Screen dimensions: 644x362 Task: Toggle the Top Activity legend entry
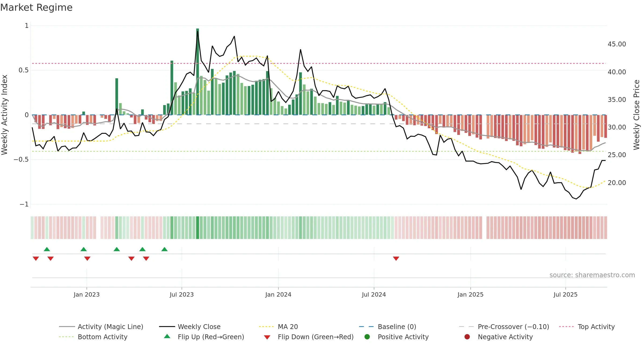587,327
